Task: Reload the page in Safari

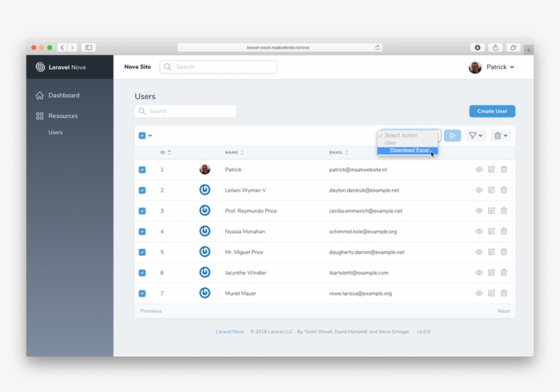Action: pos(378,48)
